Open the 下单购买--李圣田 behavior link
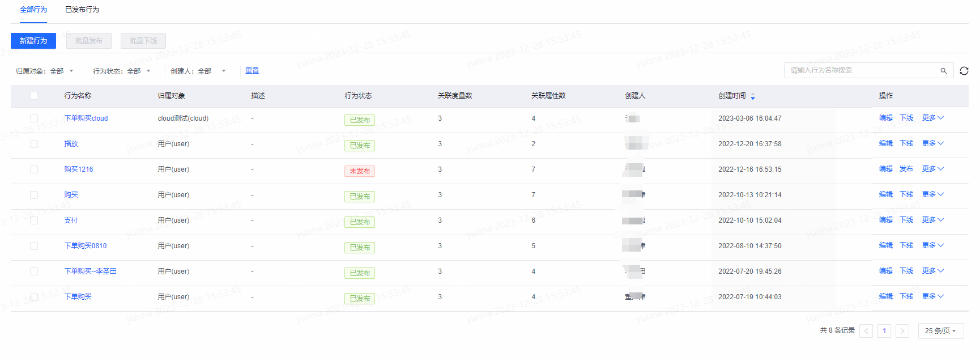 coord(90,271)
